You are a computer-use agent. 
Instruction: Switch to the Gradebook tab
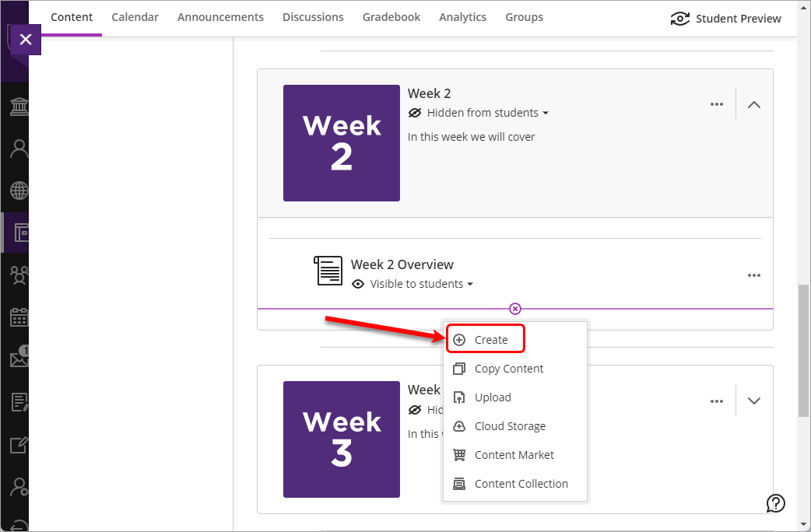coord(391,16)
